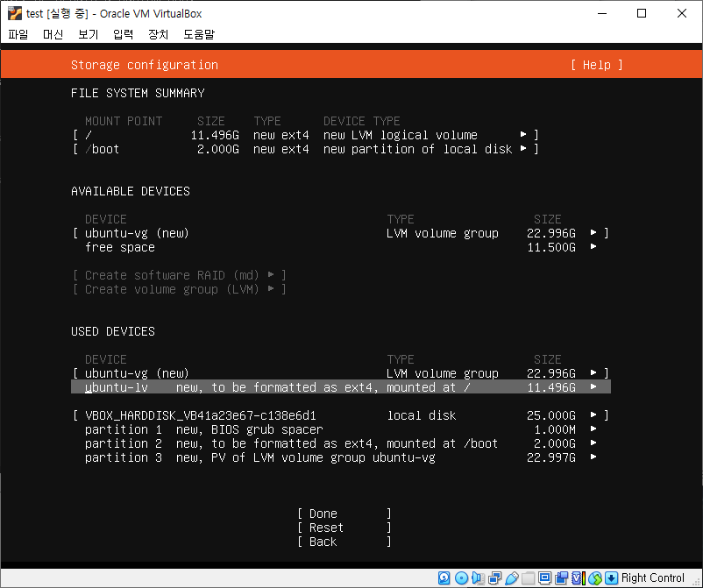The width and height of the screenshot is (703, 588).
Task: Open the audio settings status icon
Action: pyautogui.click(x=478, y=577)
